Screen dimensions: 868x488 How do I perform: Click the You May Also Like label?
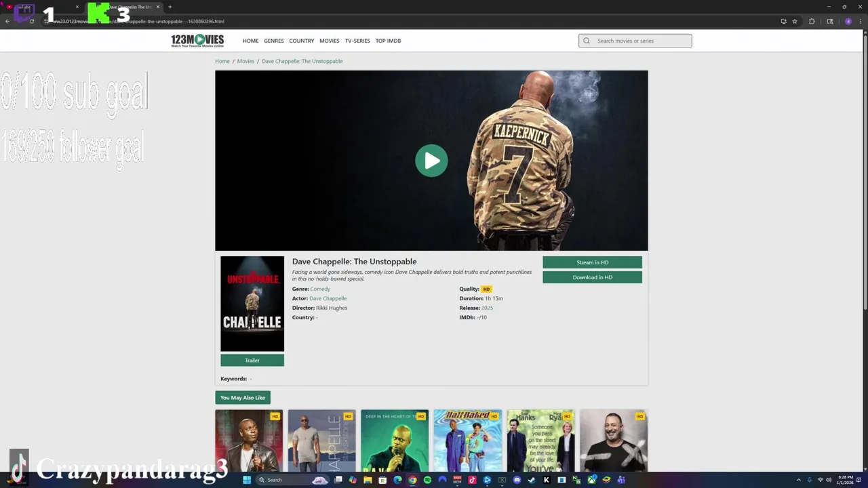(x=243, y=398)
